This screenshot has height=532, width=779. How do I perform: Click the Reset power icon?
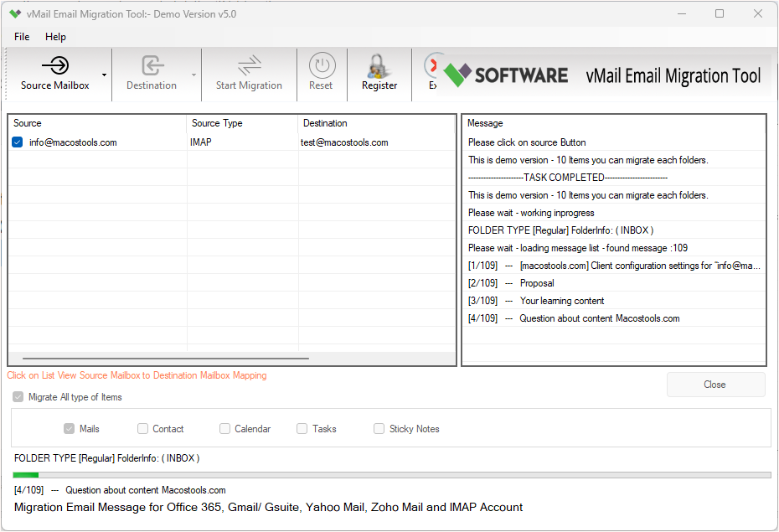[x=322, y=65]
